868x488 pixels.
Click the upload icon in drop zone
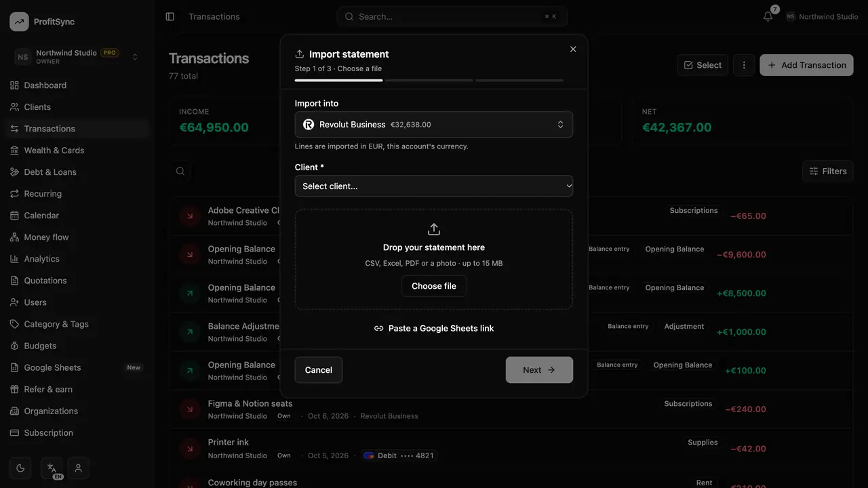pos(434,229)
